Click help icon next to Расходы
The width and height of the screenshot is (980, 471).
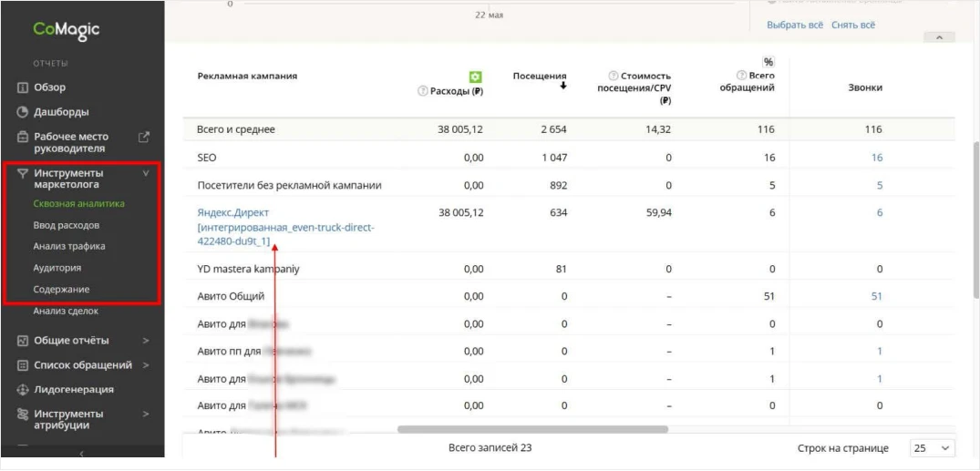click(x=422, y=91)
